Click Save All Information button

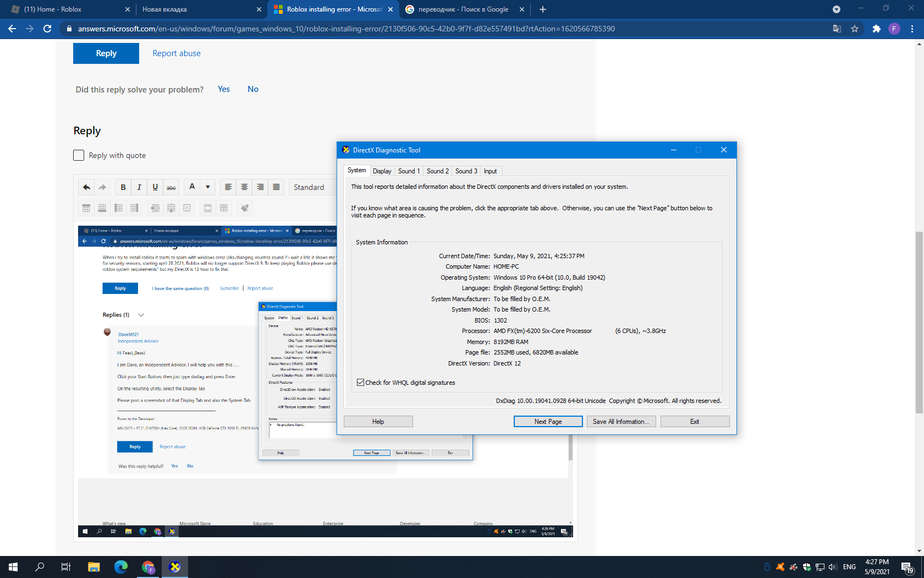coord(621,422)
